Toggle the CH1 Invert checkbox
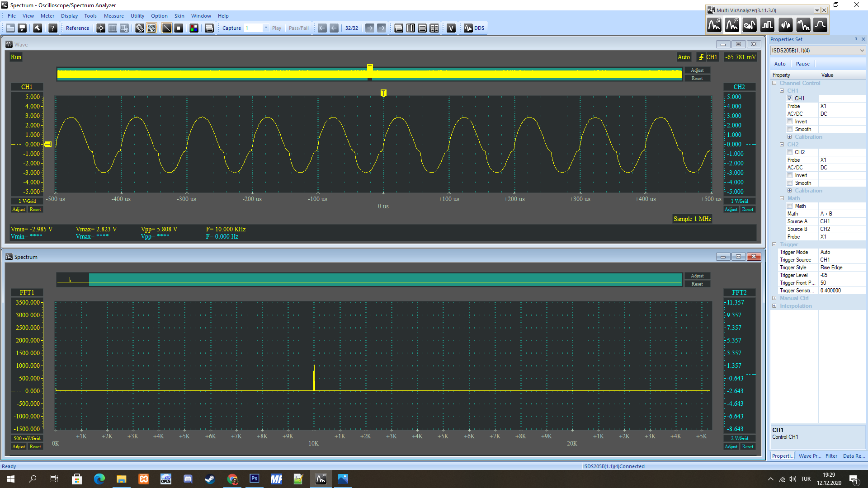The height and width of the screenshot is (488, 868). 790,122
